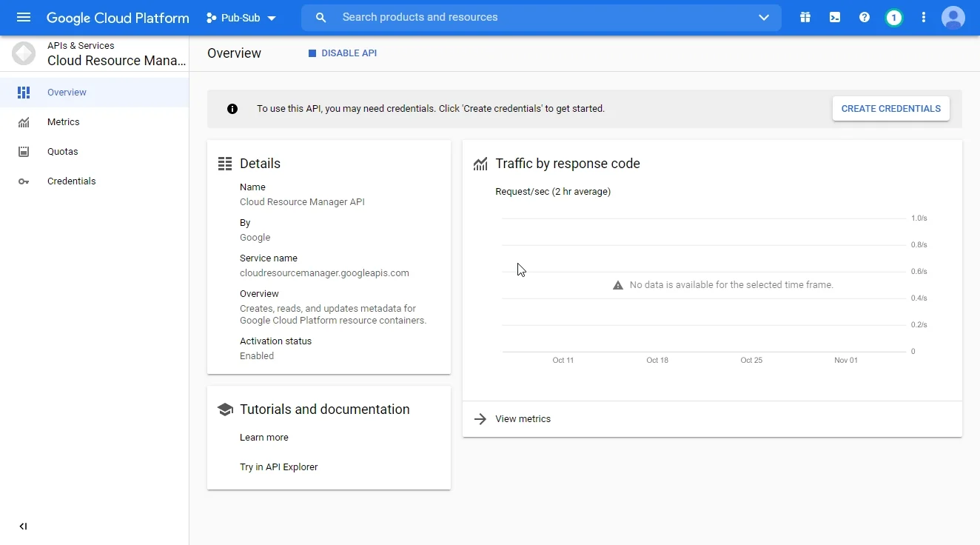
Task: Click the info icon in the credentials banner
Action: coord(232,109)
